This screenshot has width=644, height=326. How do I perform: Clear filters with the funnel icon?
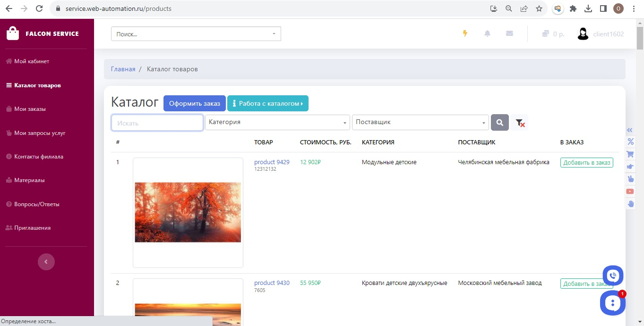click(x=520, y=123)
